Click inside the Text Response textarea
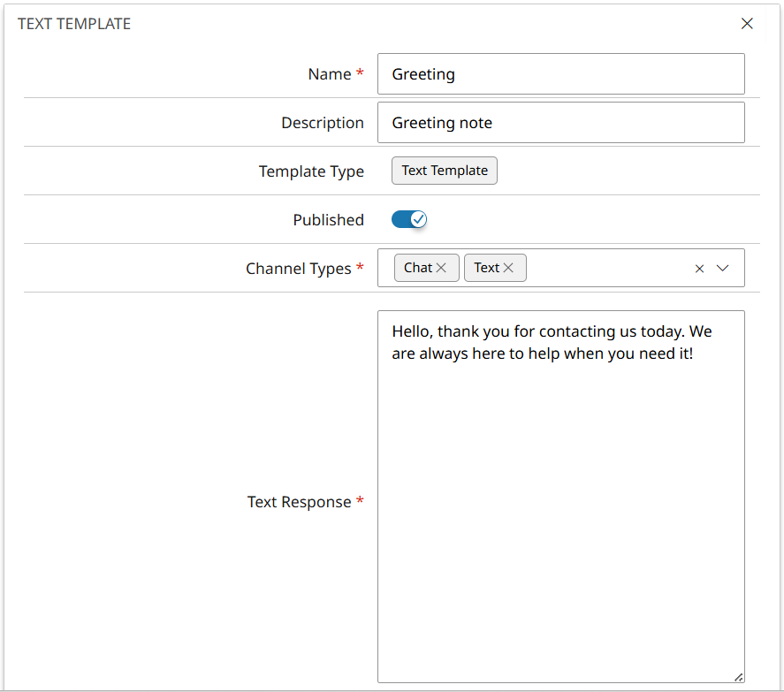784x692 pixels. (560, 497)
